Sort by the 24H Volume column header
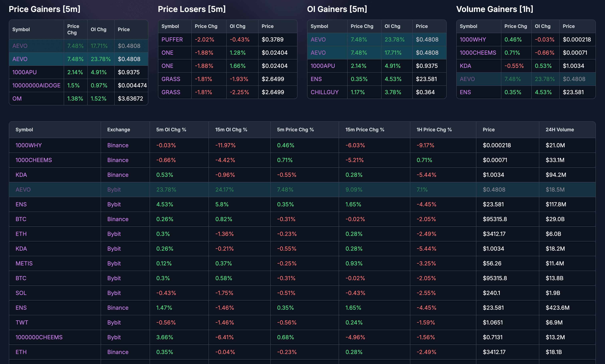Image resolution: width=605 pixels, height=364 pixels. [x=560, y=130]
